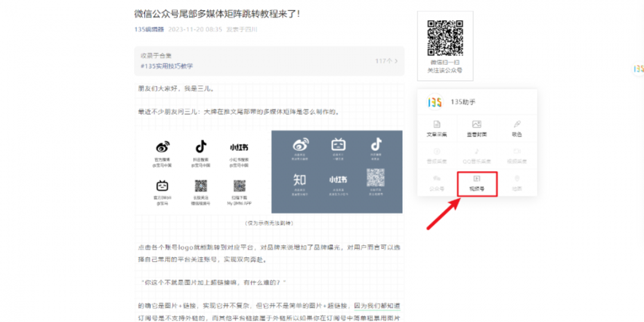Click the floating 135 icon on right edge
The image size is (644, 322).
(638, 69)
